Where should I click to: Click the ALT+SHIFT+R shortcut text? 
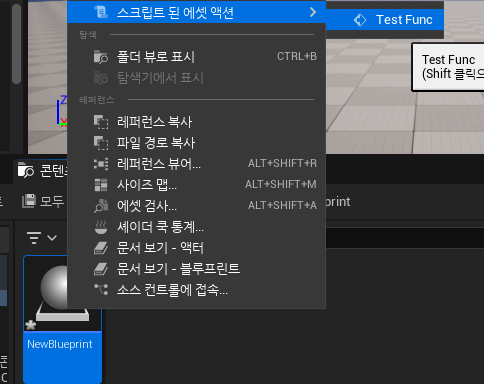(x=282, y=163)
